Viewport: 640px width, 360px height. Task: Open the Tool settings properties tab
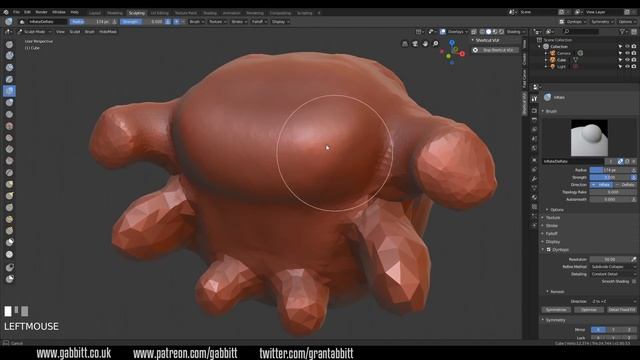pyautogui.click(x=534, y=99)
